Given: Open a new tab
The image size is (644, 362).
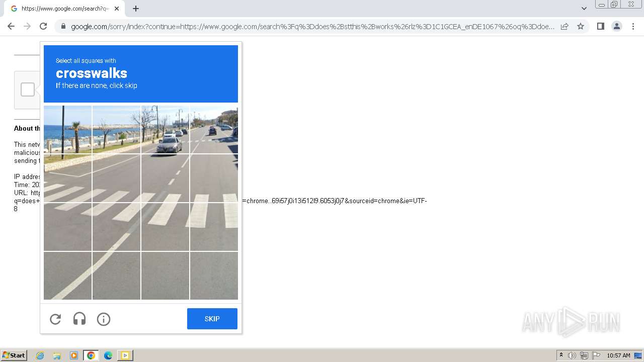Looking at the screenshot, I should pyautogui.click(x=136, y=9).
